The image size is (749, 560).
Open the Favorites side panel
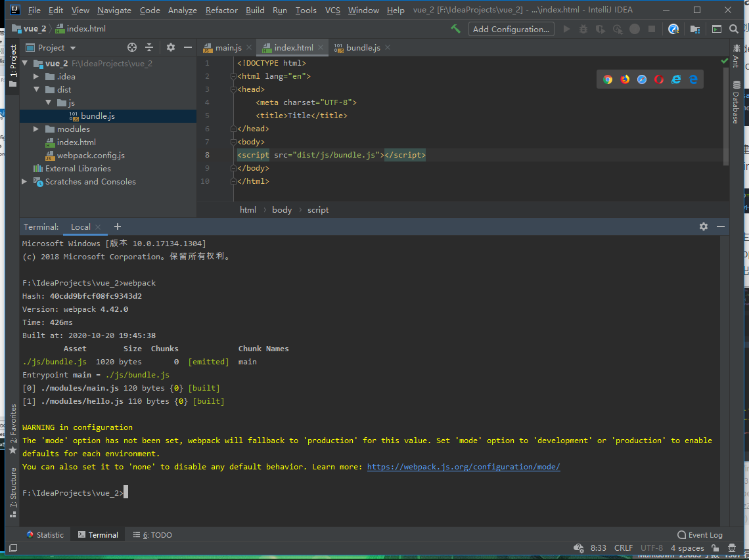pyautogui.click(x=13, y=429)
